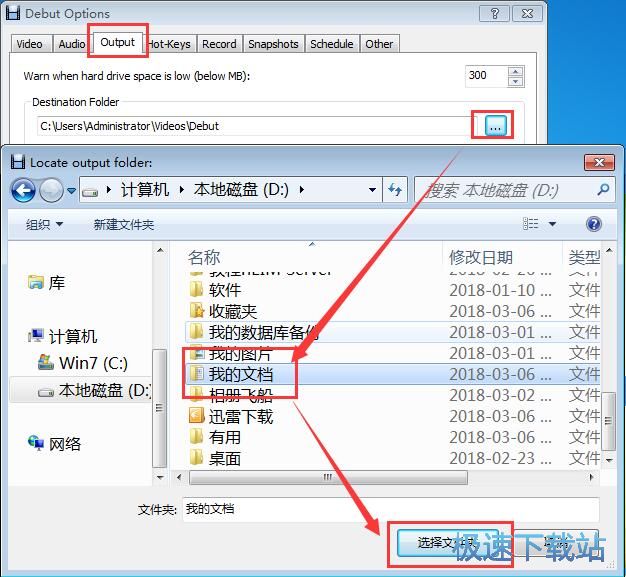The image size is (626, 577).
Task: Click the search magnifier icon
Action: [603, 190]
